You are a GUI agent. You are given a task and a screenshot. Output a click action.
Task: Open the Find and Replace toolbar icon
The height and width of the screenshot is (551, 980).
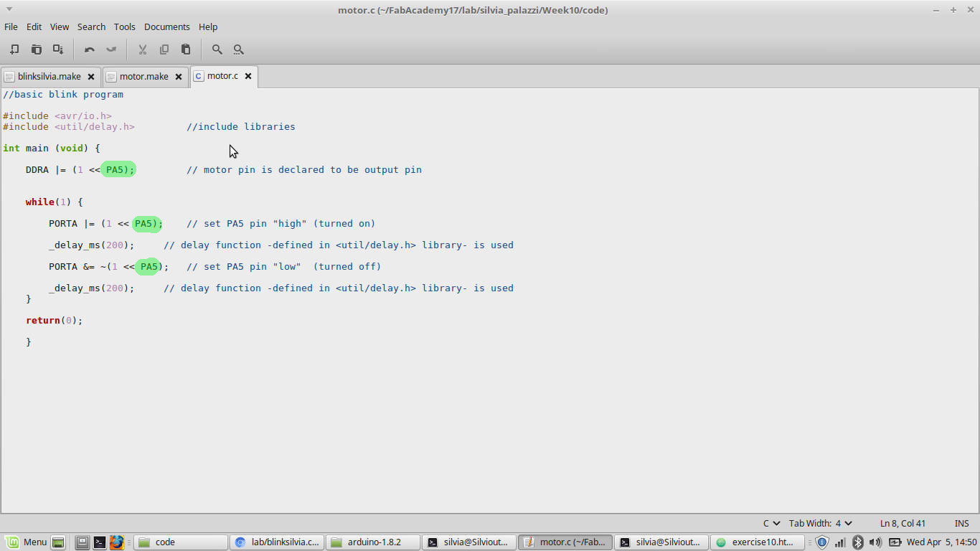pos(239,50)
